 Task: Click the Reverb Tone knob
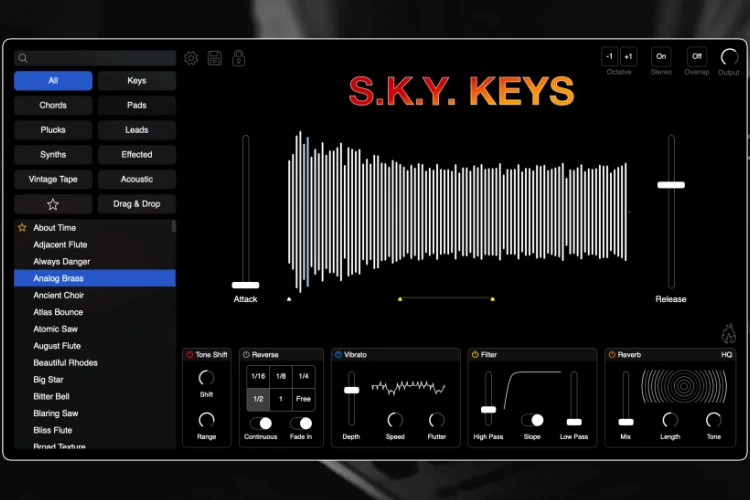714,420
